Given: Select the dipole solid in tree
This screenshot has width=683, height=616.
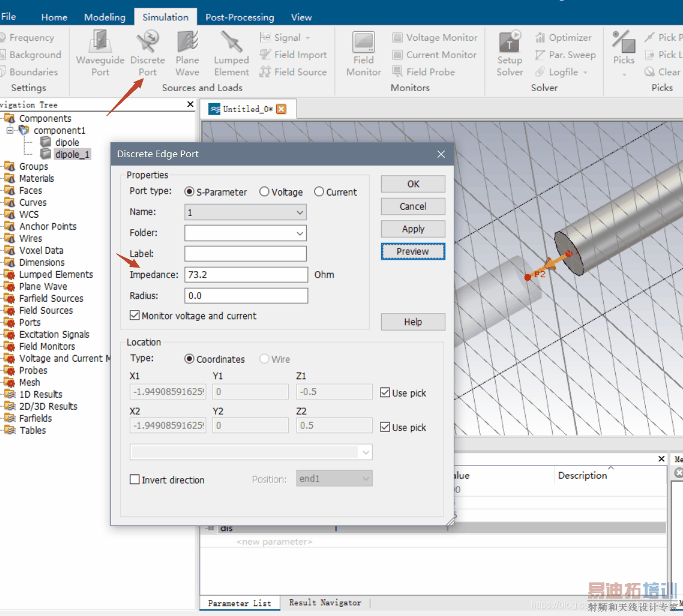Looking at the screenshot, I should 67,142.
